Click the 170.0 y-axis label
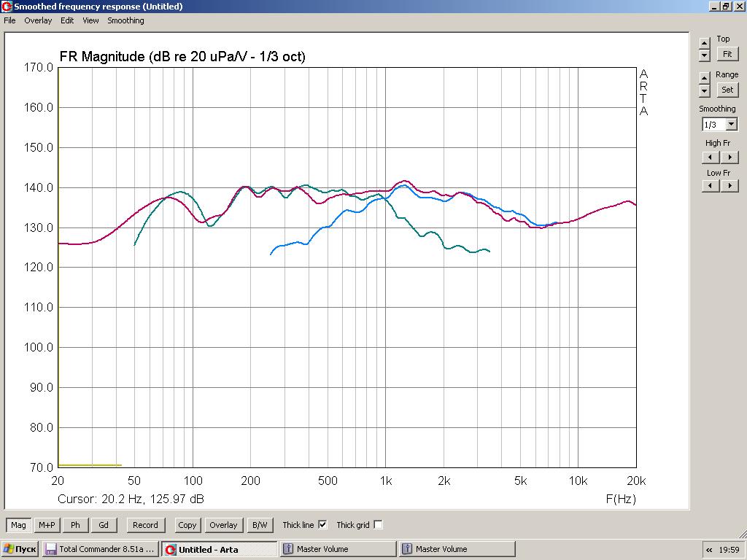The image size is (747, 560). pos(39,67)
